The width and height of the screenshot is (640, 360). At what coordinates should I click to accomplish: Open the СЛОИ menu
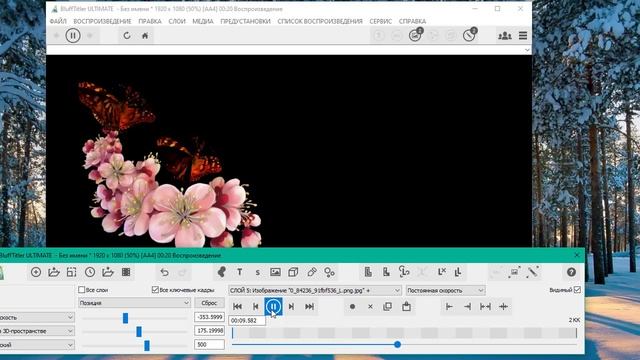tap(177, 21)
